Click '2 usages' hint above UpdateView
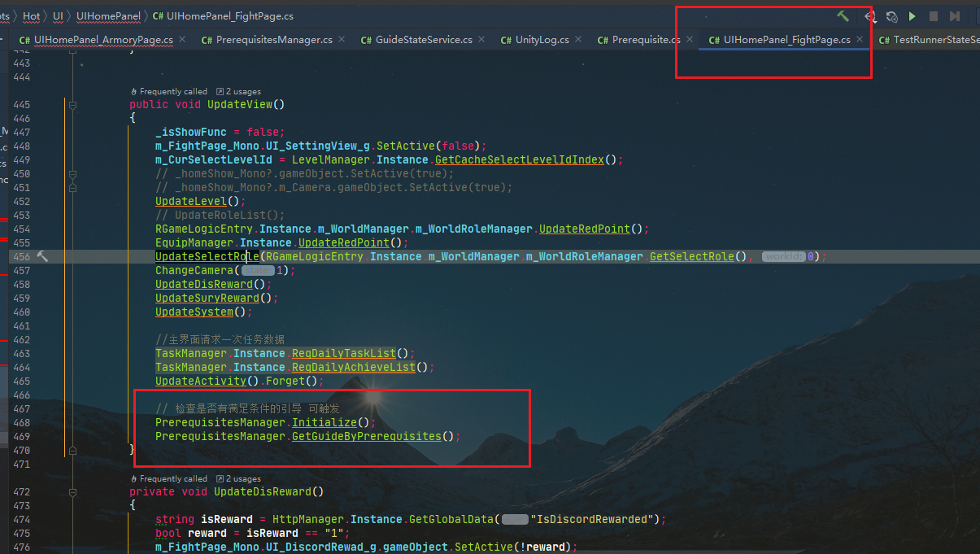The height and width of the screenshot is (554, 980). pos(243,92)
